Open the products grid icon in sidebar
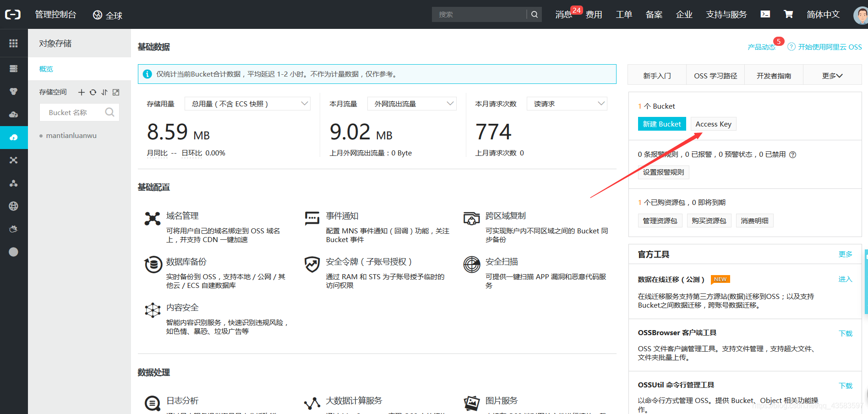Viewport: 868px width, 414px height. (14, 43)
